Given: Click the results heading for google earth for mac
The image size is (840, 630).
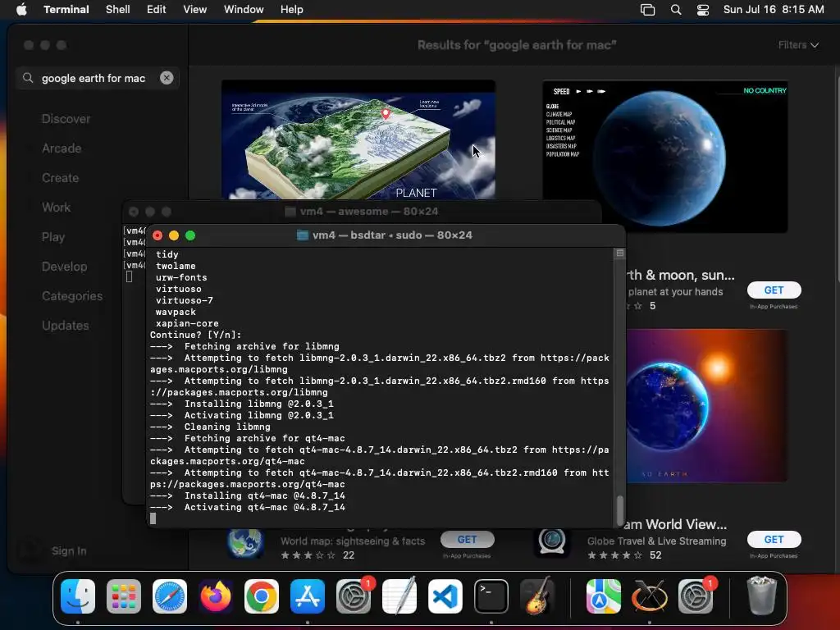Looking at the screenshot, I should pos(517,45).
